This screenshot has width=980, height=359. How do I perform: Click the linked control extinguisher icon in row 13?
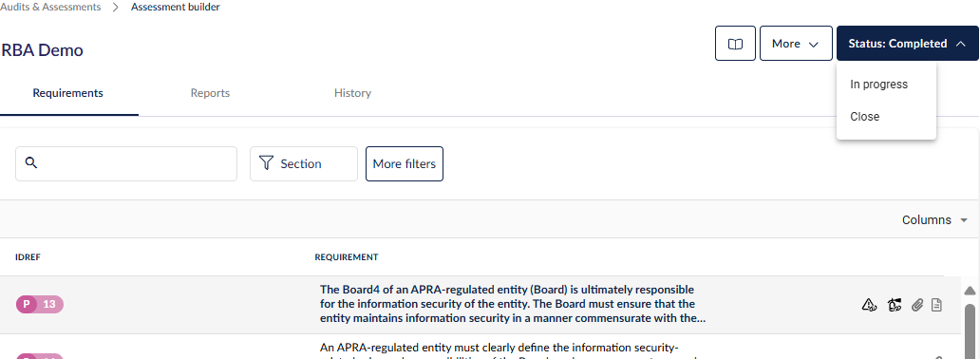(x=894, y=305)
